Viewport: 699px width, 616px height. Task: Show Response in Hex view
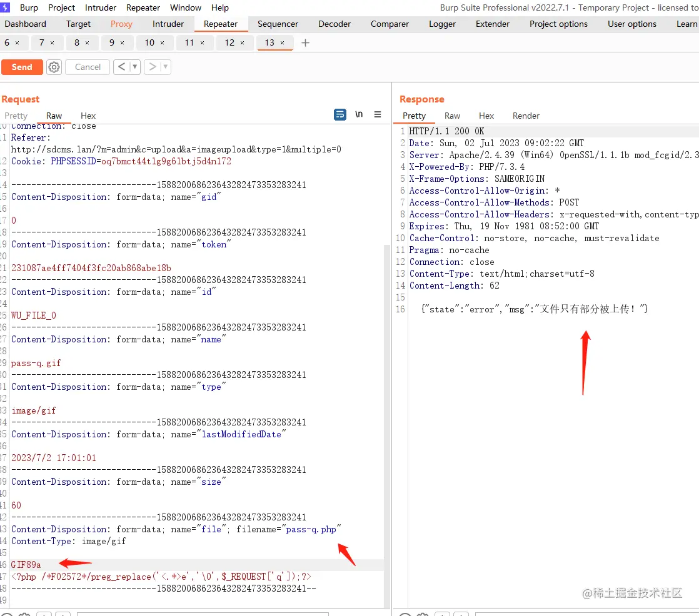(x=486, y=116)
